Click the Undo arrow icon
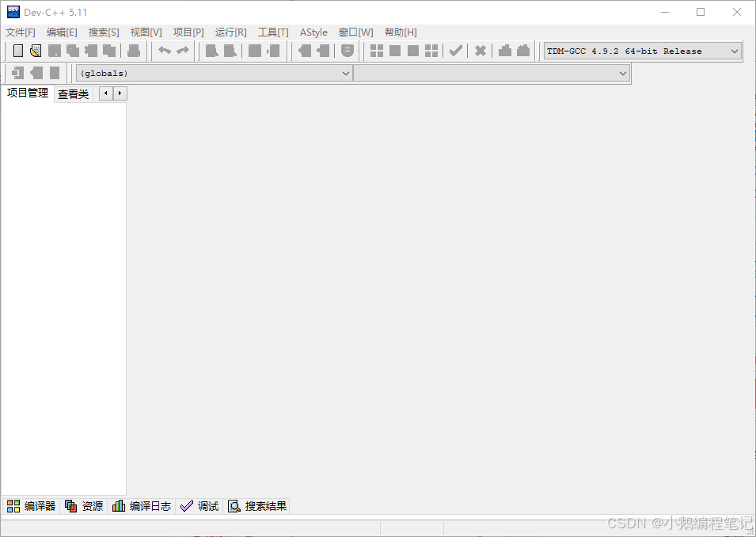Screen dimensions: 756x537 point(165,50)
